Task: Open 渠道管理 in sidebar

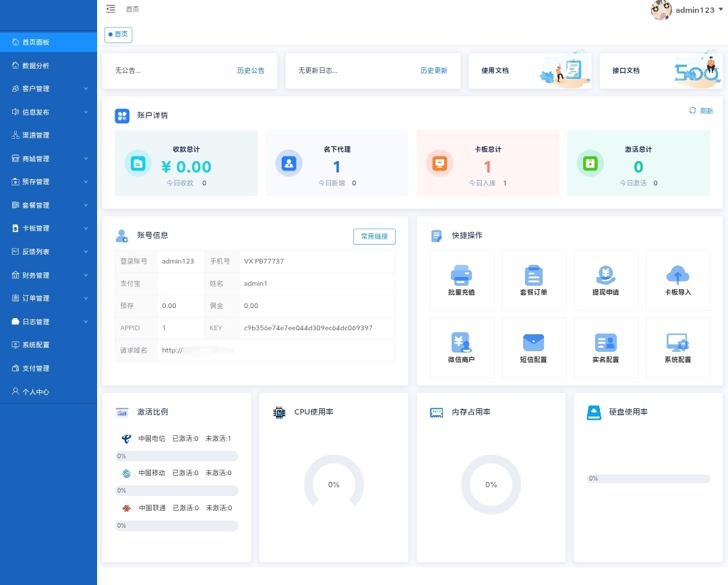Action: [x=49, y=135]
